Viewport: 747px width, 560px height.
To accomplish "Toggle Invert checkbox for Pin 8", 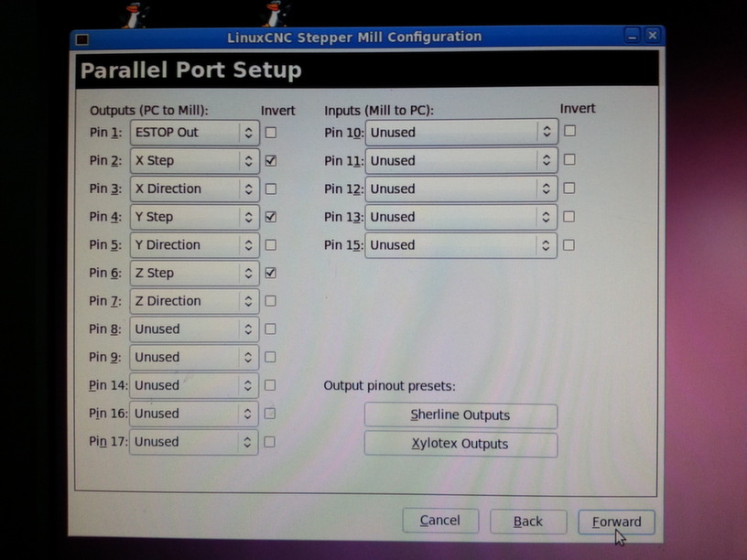I will coord(270,329).
